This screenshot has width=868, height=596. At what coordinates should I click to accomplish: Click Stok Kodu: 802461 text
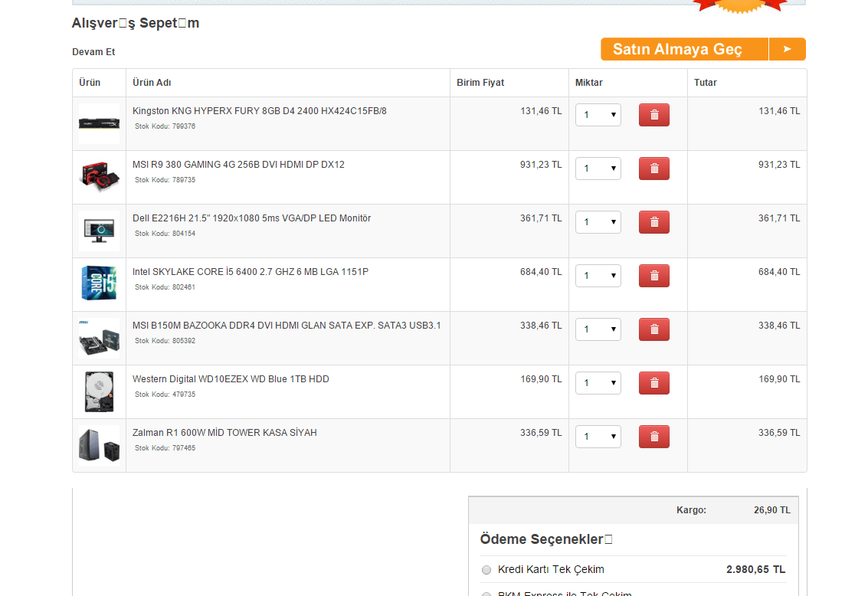(x=165, y=288)
